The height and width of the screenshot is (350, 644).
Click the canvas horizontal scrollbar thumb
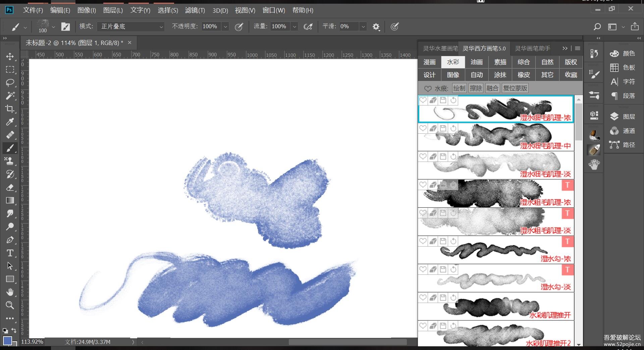coord(347,342)
